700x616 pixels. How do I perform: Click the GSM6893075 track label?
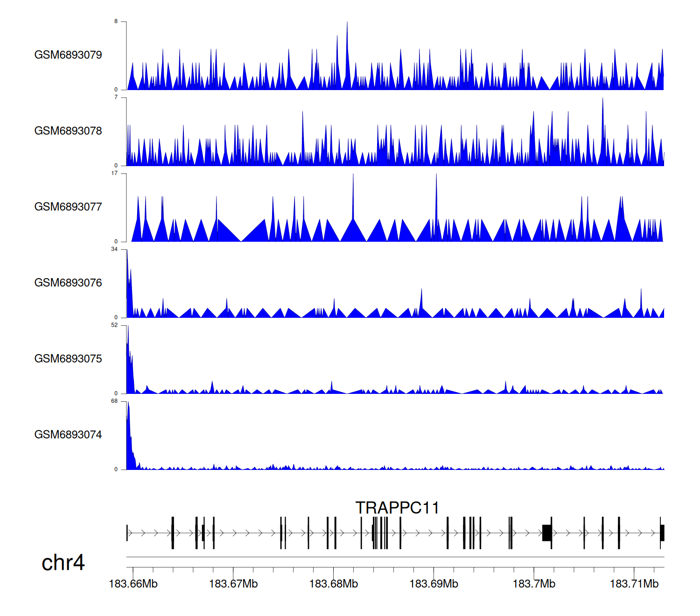(68, 359)
